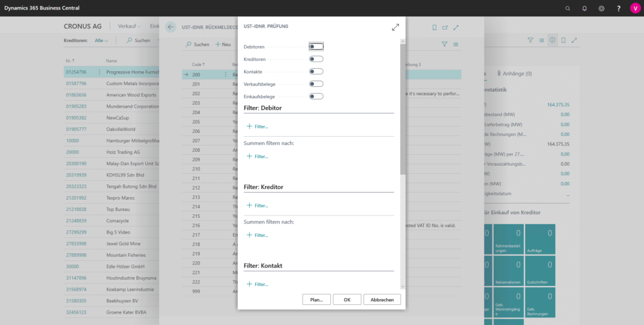Viewport: 644px width, 325px height.
Task: Enable the Debitoren switch
Action: 316,47
